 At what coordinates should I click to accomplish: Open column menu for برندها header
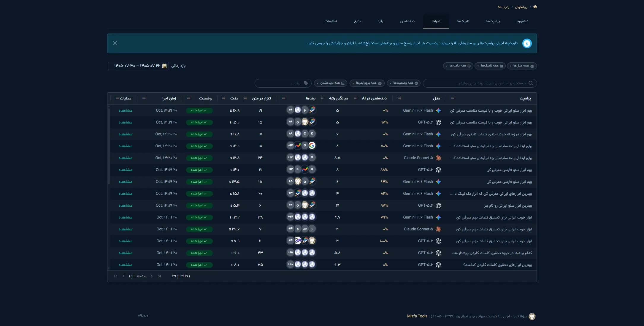[283, 98]
